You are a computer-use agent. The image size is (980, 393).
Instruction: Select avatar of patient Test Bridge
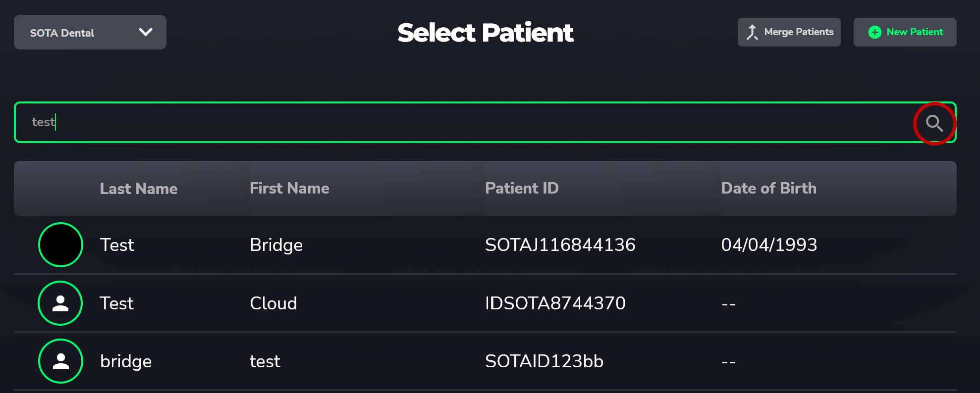(x=60, y=245)
